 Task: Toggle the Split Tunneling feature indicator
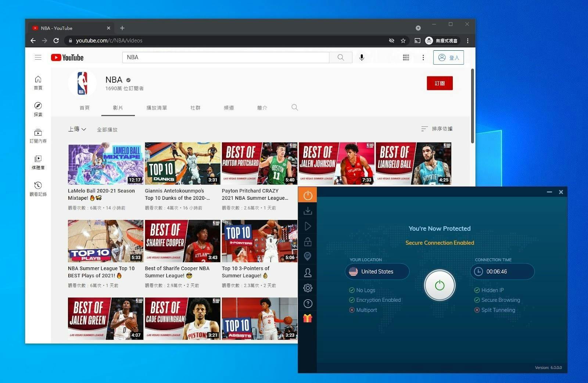click(477, 310)
